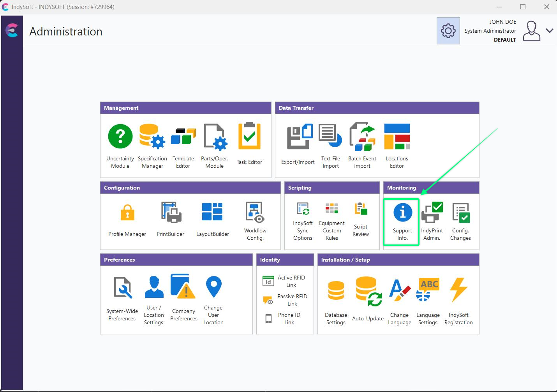Screen dimensions: 557x392
Task: Expand the John Doe user dropdown chevron
Action: coord(549,31)
